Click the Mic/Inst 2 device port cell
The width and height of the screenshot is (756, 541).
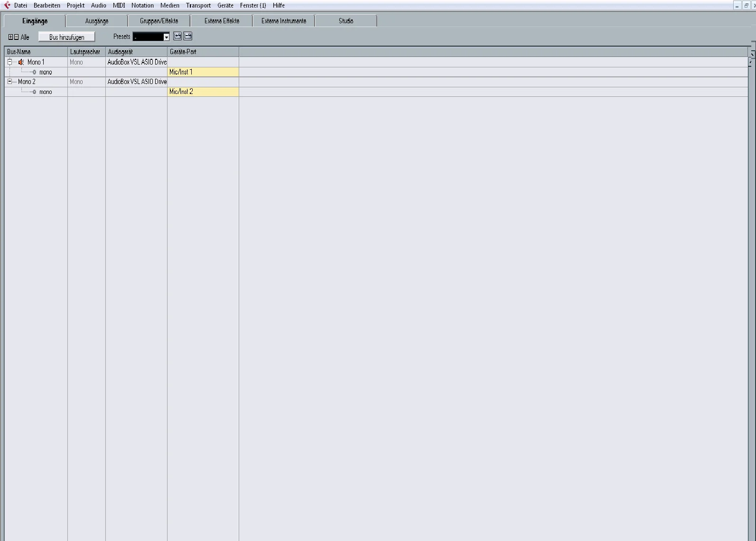(x=203, y=92)
